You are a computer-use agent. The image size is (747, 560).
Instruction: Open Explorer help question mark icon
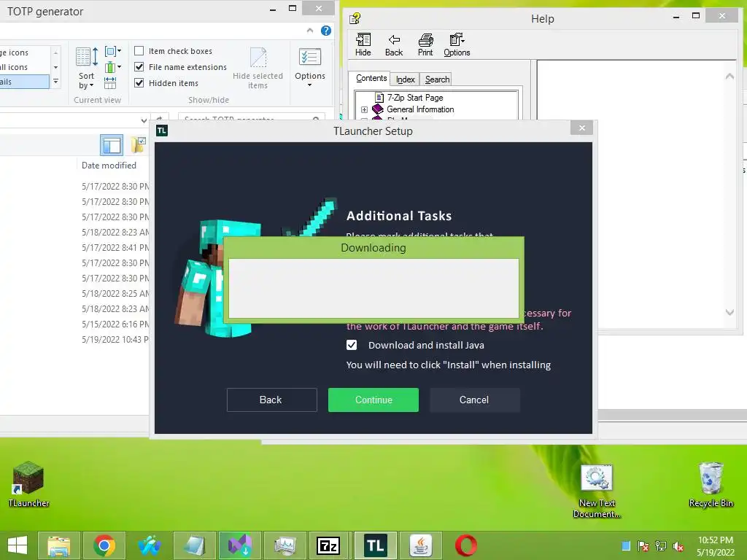326,31
